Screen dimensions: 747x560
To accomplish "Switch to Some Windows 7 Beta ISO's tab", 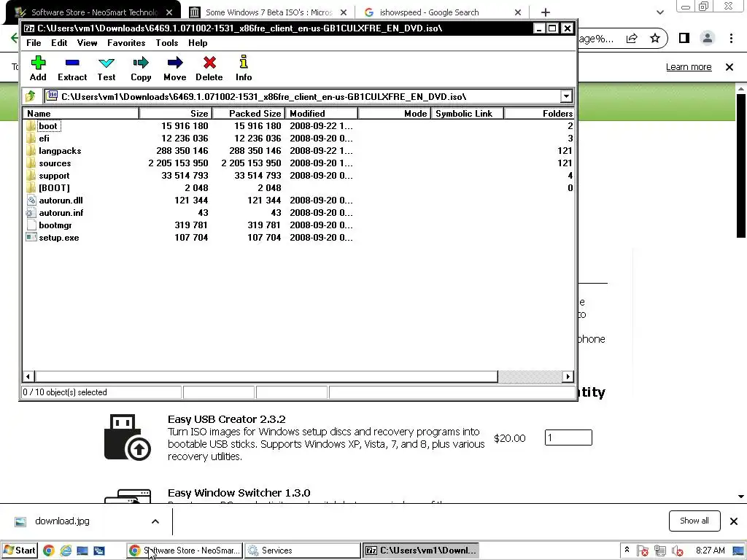I will (x=268, y=12).
